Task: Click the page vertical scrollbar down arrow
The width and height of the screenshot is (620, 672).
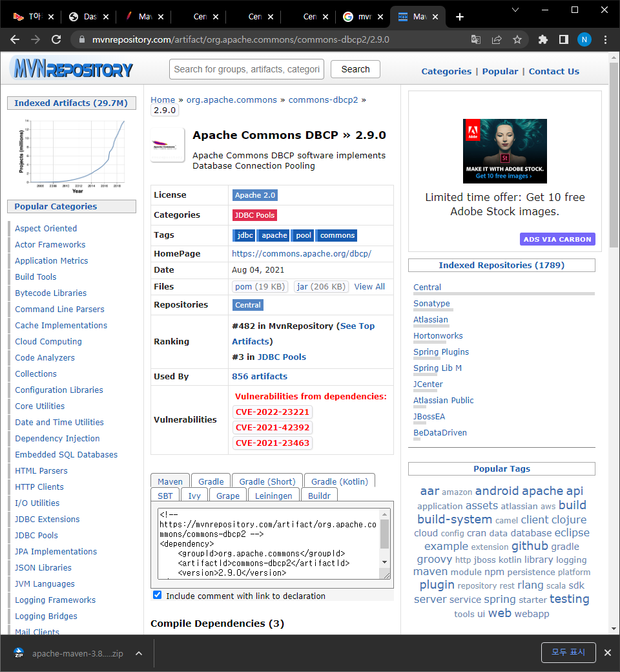Action: click(x=614, y=629)
